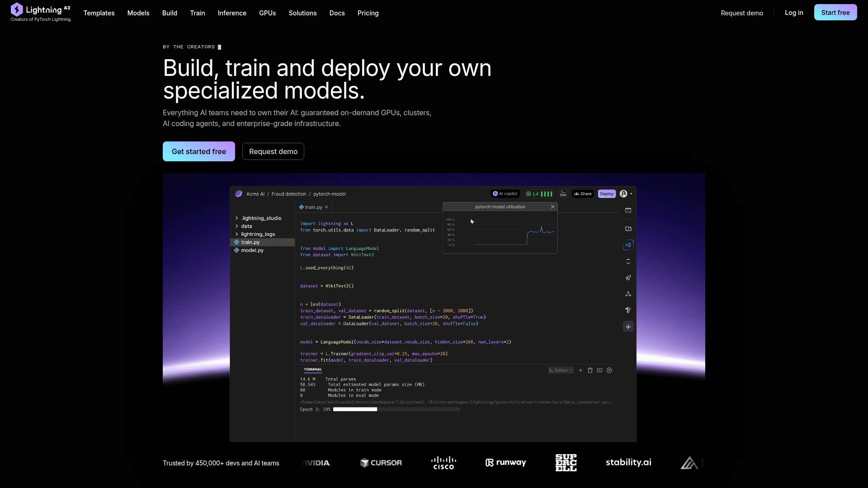Expand the lightning_logs folder
The height and width of the screenshot is (488, 868).
click(x=255, y=235)
